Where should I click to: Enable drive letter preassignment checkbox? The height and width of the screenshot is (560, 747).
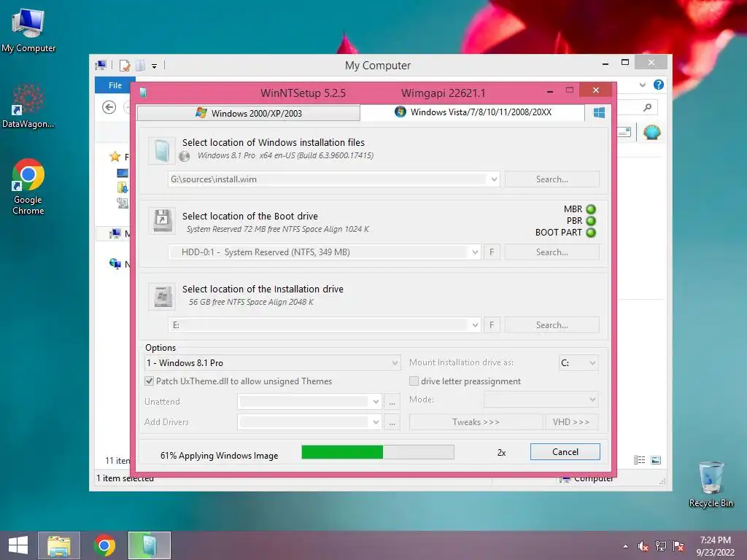[414, 381]
